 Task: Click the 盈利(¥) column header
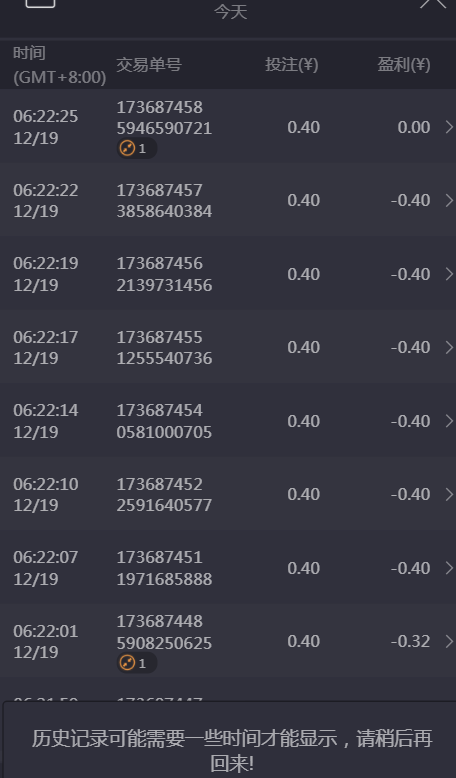coord(404,65)
